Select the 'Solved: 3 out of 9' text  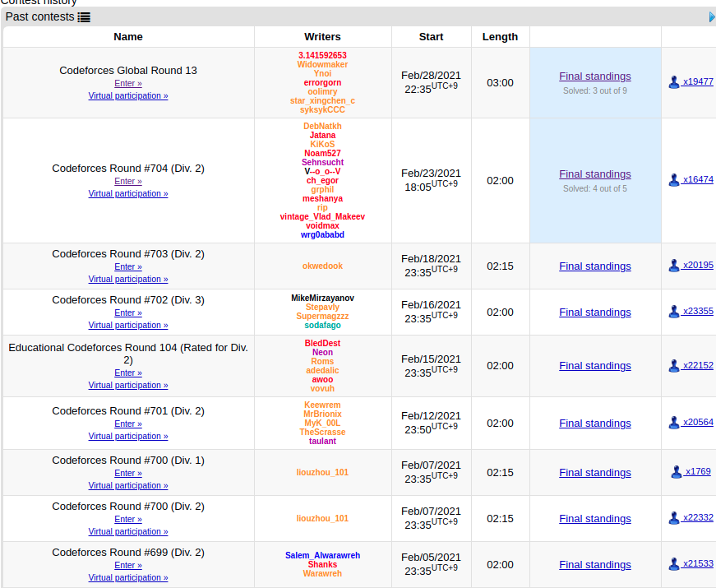595,91
